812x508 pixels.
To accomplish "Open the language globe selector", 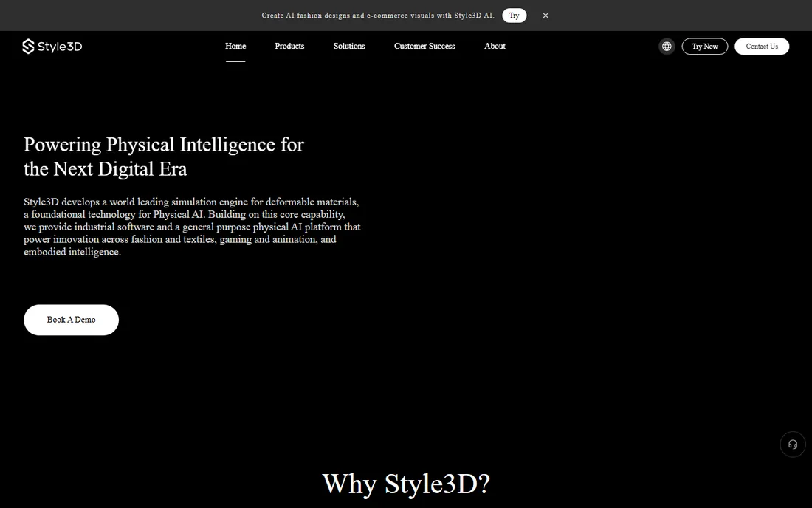I will (667, 46).
